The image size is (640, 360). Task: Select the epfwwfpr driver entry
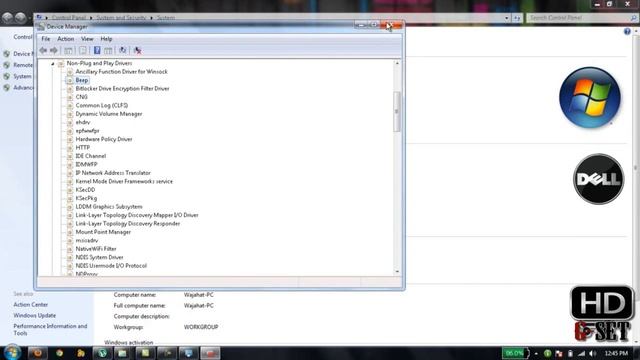[x=87, y=131]
